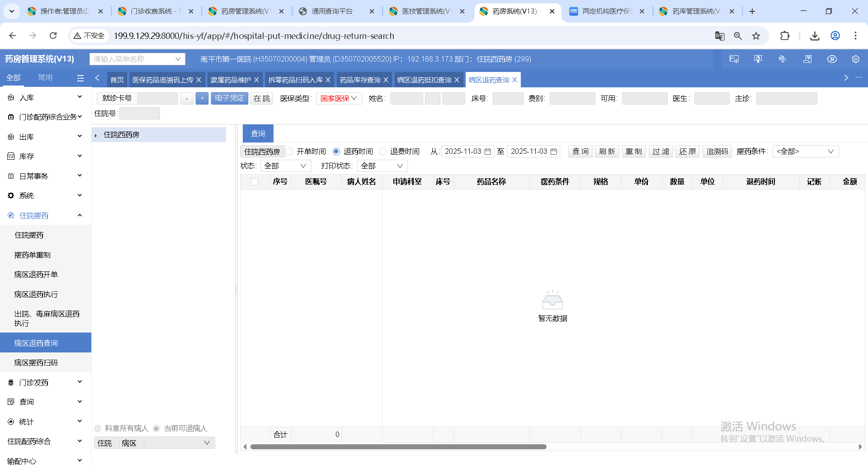
Task: Focus the 住院号 input field
Action: coord(140,114)
